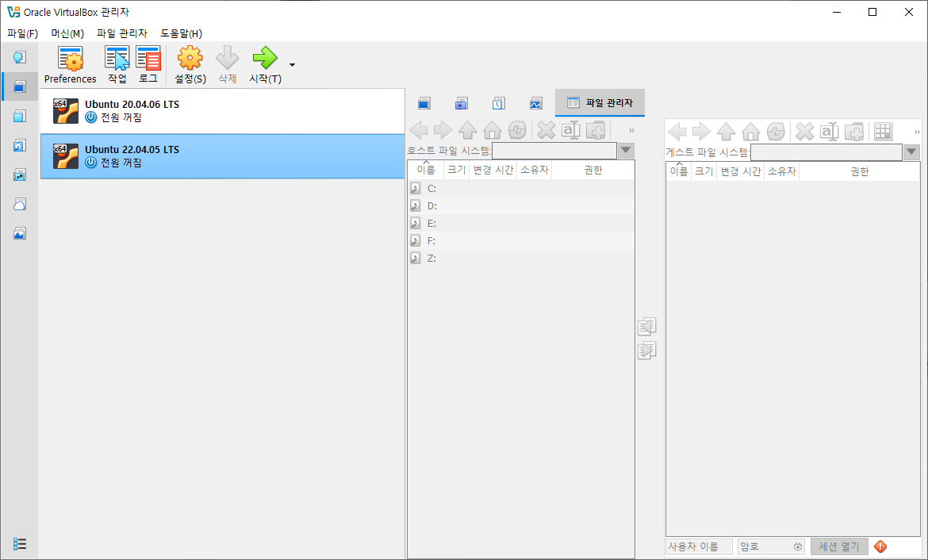Select drive Z: in host list

point(521,258)
